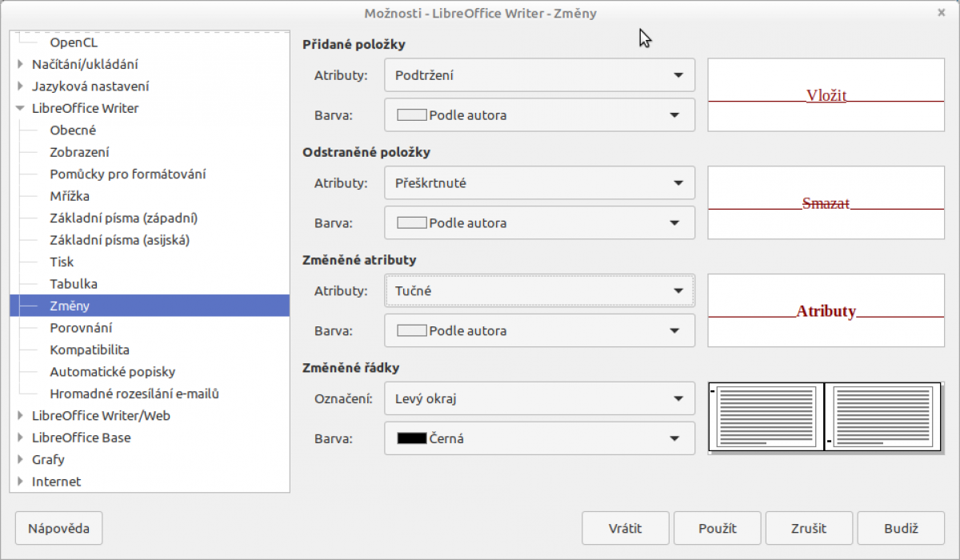Click the Smazat strikethrough preview box
Image resolution: width=960 pixels, height=560 pixels.
click(826, 203)
